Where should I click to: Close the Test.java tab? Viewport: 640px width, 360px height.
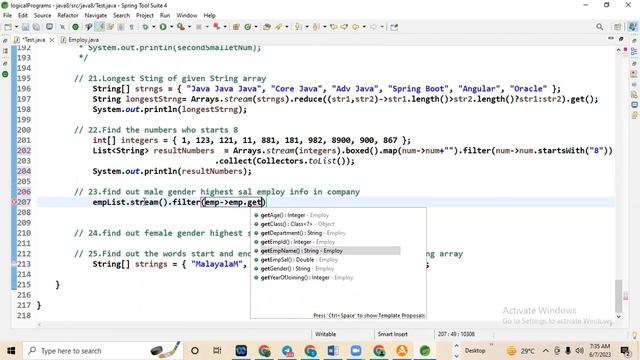[52, 40]
